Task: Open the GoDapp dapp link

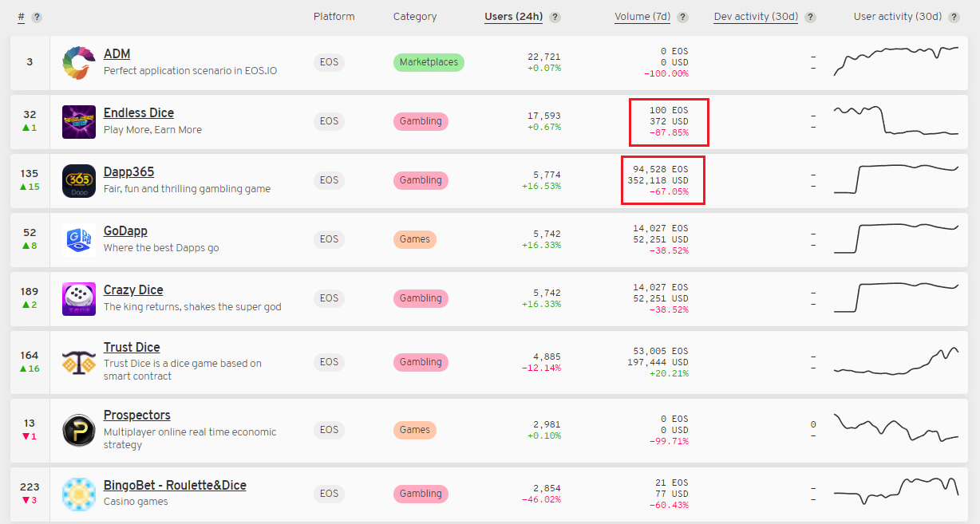Action: 125,231
